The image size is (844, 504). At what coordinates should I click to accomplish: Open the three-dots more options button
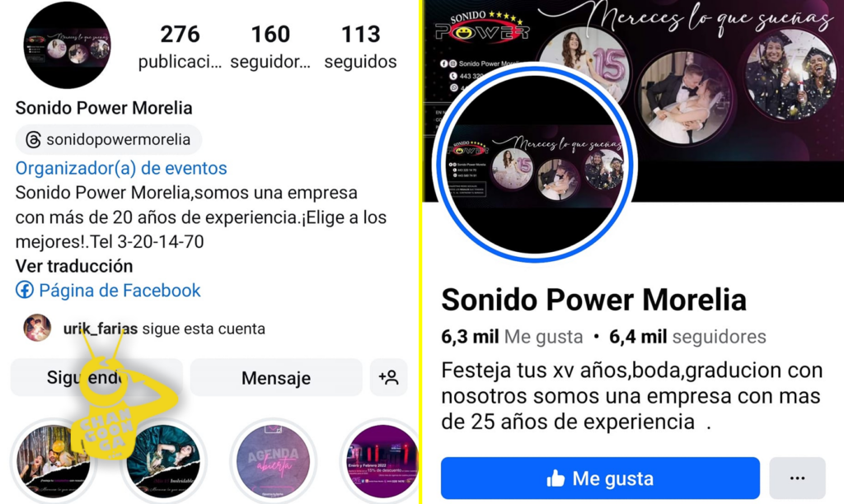797,478
